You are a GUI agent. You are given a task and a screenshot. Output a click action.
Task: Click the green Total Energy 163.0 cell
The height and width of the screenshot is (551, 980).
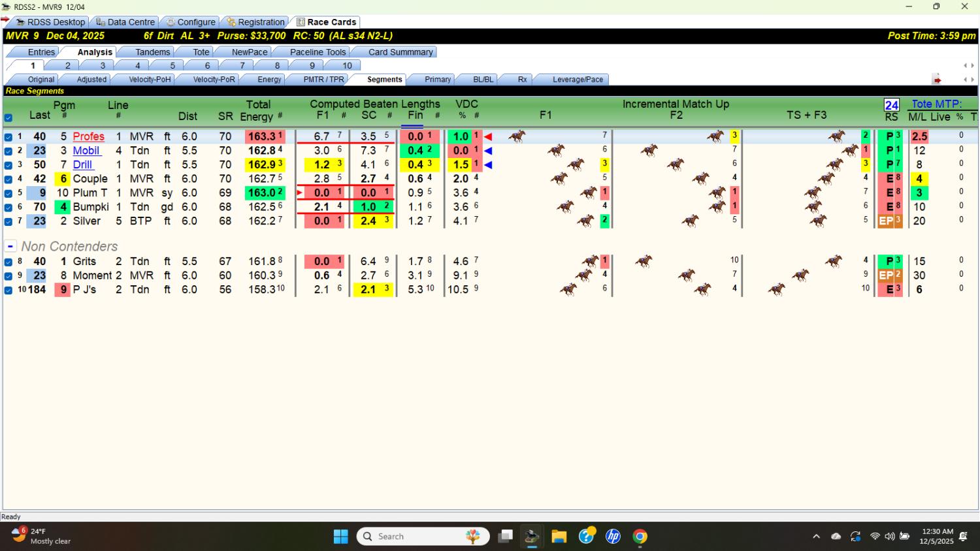[x=265, y=193]
